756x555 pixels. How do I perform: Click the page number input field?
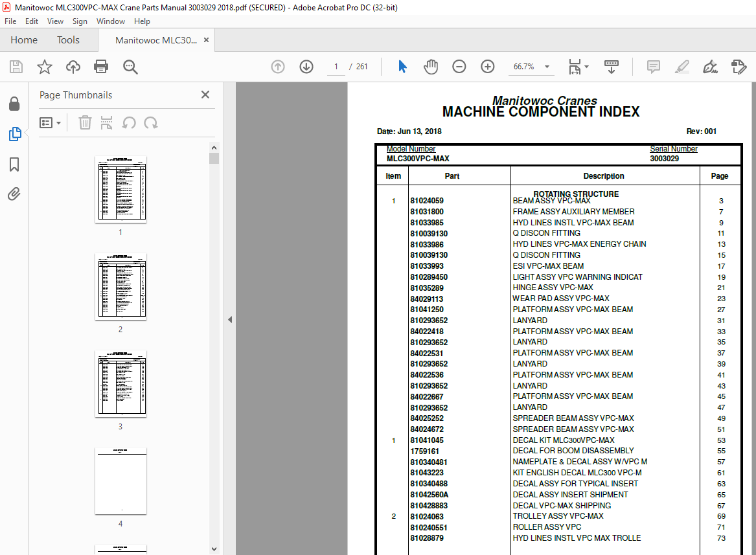(x=336, y=67)
